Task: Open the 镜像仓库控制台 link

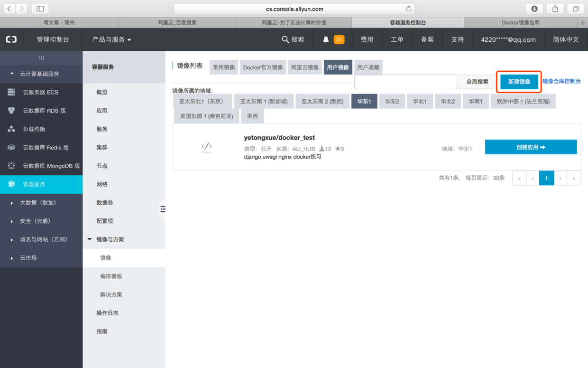Action: coord(561,81)
